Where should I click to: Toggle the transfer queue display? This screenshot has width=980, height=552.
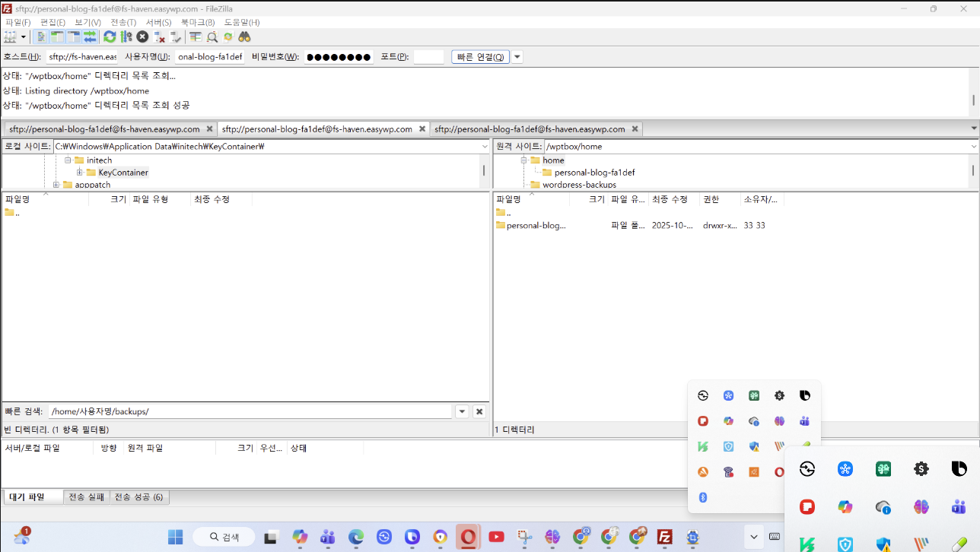pyautogui.click(x=90, y=36)
